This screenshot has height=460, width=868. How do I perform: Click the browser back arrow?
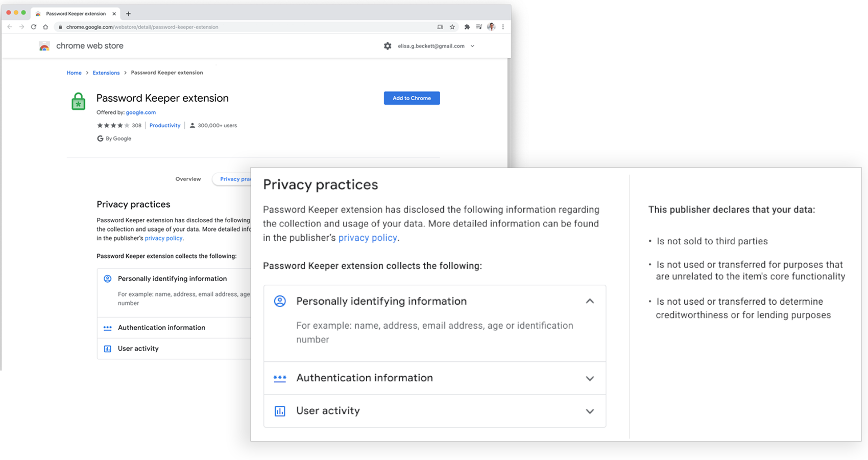[10, 27]
